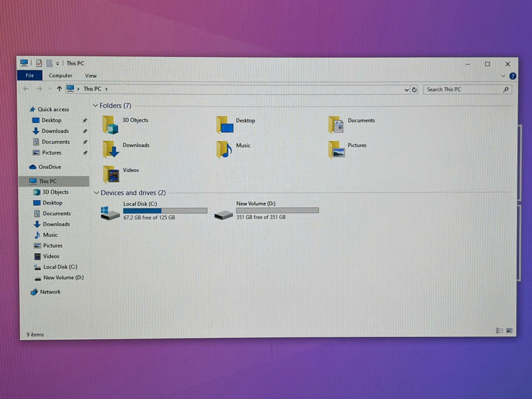Open the 3D Objects folder icon
532x399 pixels.
(110, 125)
